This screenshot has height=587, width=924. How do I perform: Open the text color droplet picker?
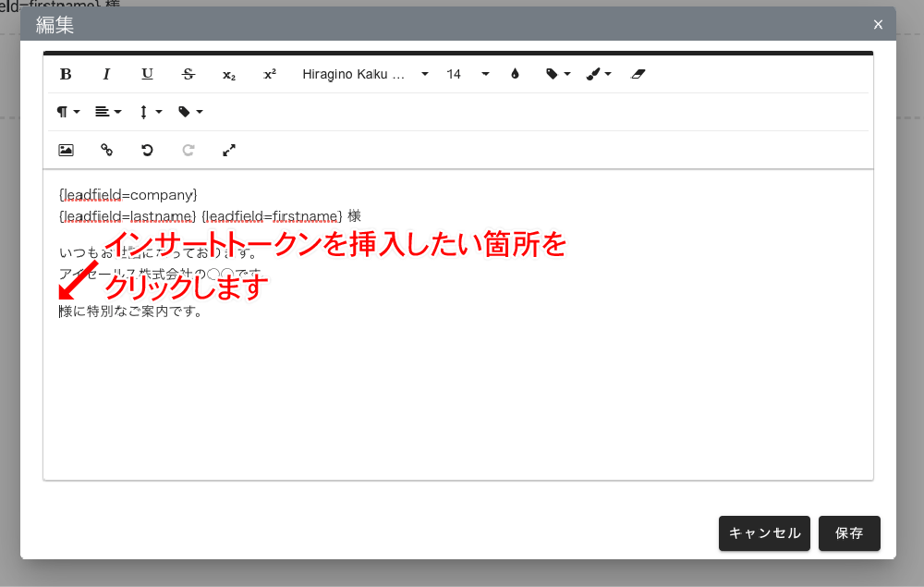tap(515, 74)
